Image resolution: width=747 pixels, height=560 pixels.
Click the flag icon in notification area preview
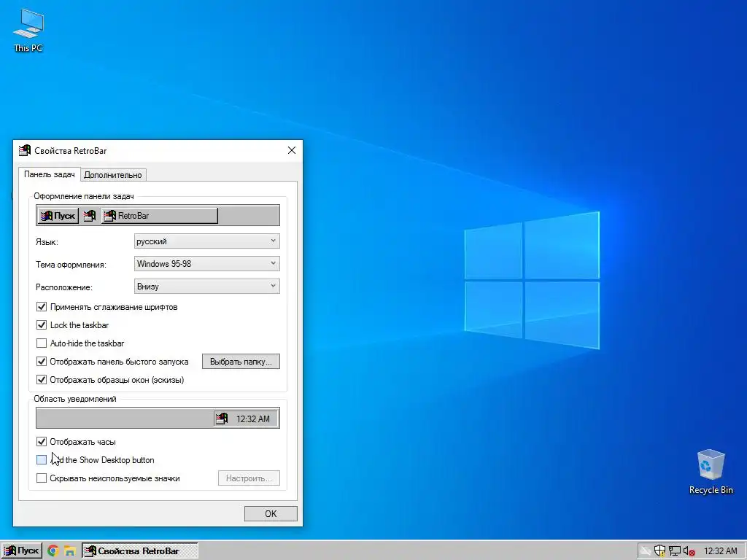[222, 419]
